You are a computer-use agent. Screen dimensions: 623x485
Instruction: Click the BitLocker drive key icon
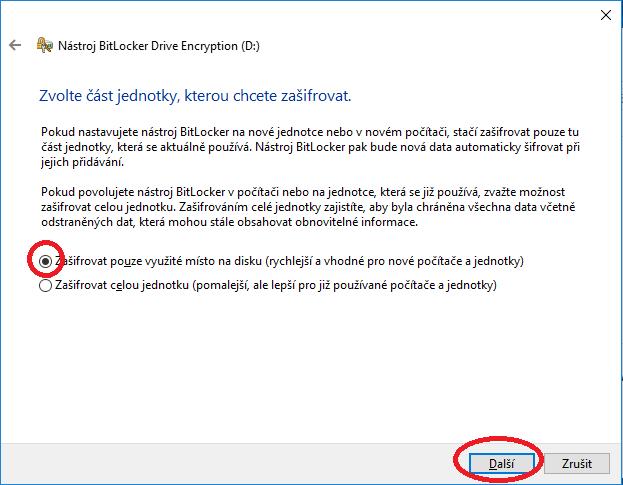click(x=44, y=45)
